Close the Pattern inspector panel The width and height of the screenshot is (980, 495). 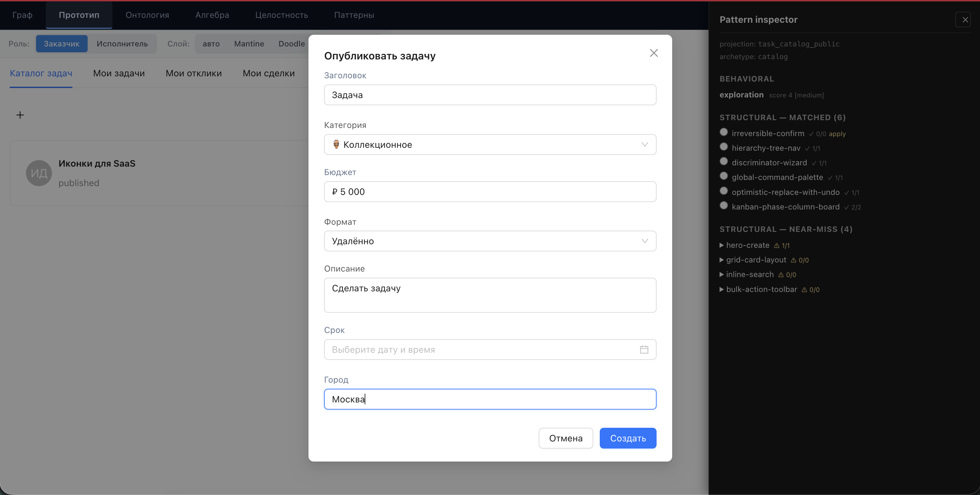[965, 19]
